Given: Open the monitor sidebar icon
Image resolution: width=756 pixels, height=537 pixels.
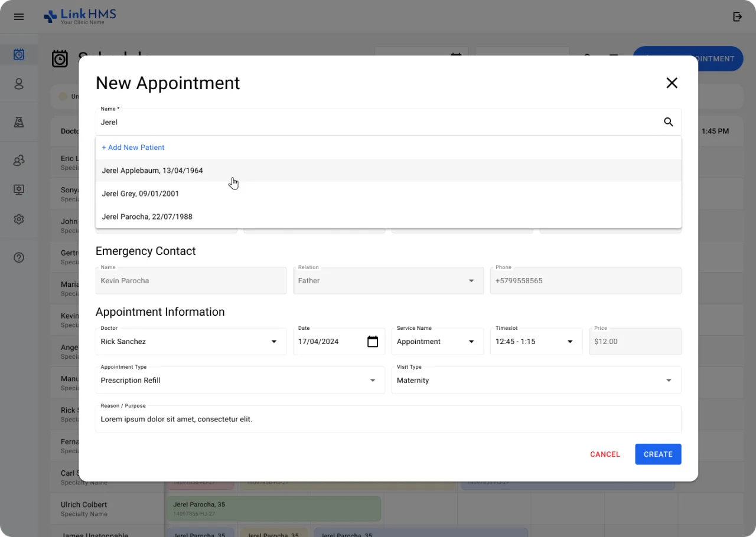Looking at the screenshot, I should click(x=19, y=189).
